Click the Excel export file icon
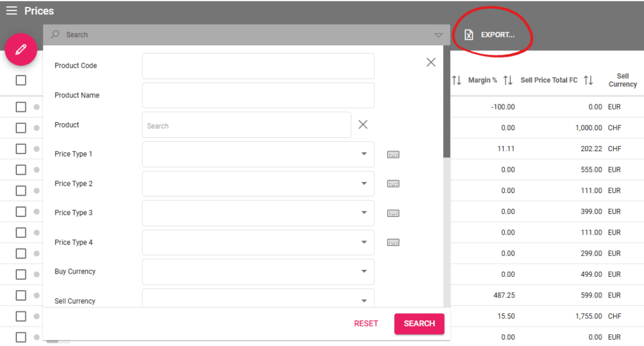Viewport: 644px width, 346px height. [469, 35]
